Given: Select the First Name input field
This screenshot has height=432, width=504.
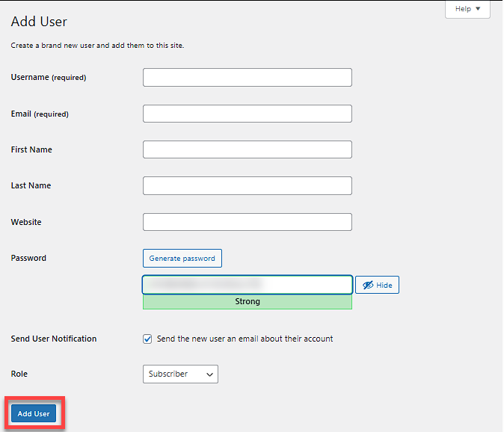Looking at the screenshot, I should [x=247, y=149].
